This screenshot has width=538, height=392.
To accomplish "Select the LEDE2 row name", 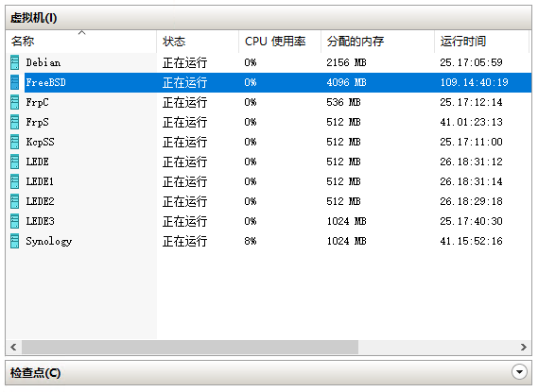I will [x=40, y=201].
